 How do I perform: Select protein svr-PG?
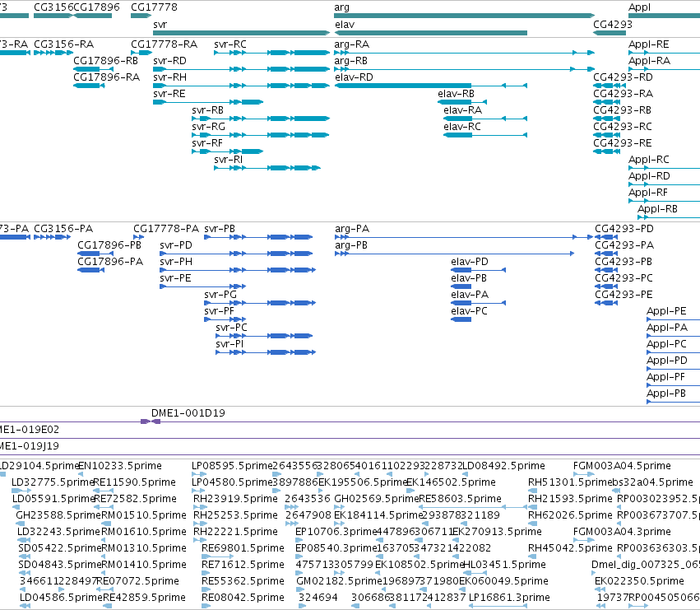click(260, 303)
